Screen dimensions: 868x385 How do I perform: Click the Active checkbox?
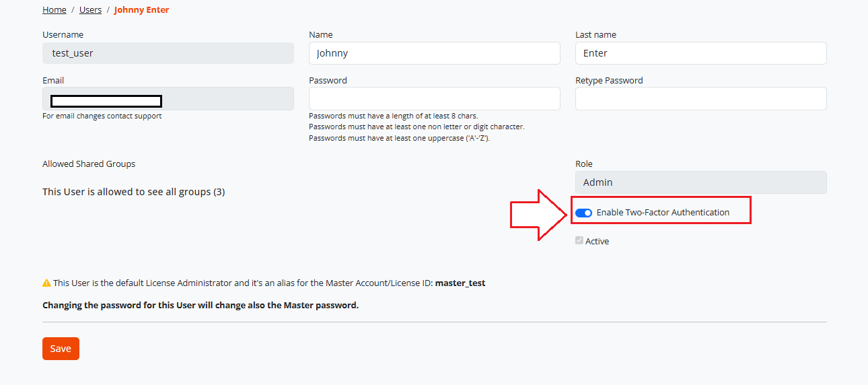579,240
